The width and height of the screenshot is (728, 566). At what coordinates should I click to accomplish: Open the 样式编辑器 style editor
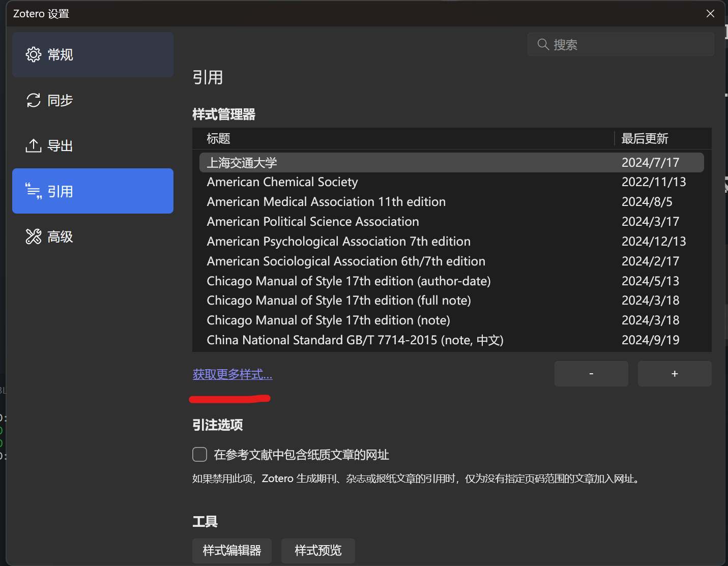click(232, 550)
